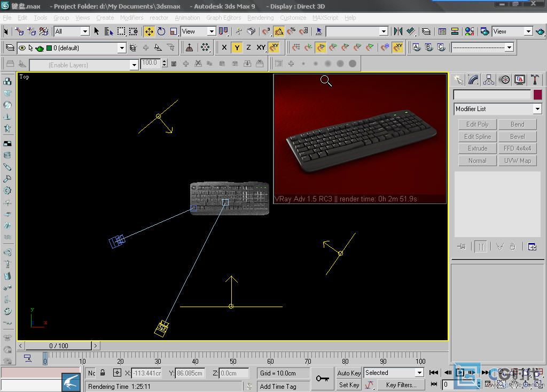Viewport: 547px width, 392px height.
Task: Toggle Show End Result in modifier panel
Action: point(481,247)
